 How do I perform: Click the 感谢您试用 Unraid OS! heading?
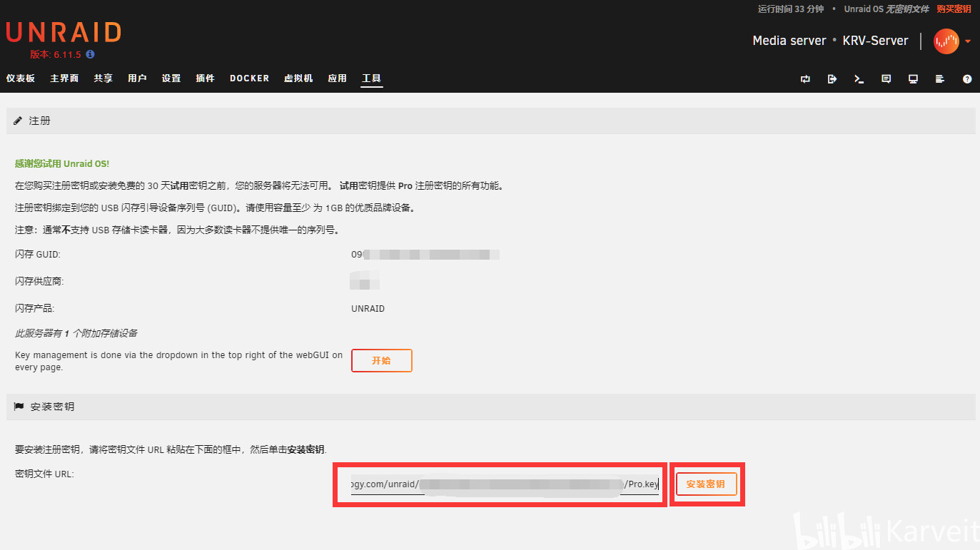click(62, 163)
